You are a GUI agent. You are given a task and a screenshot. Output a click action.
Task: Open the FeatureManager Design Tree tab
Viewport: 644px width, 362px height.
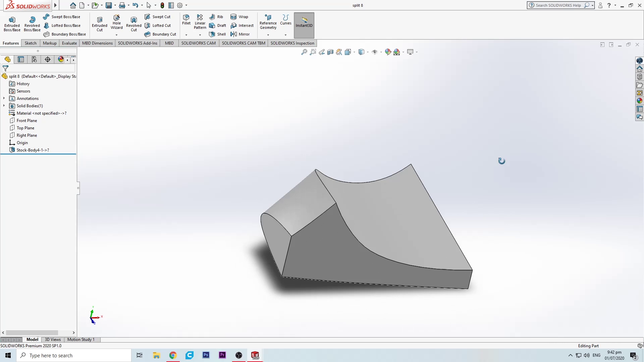pyautogui.click(x=7, y=59)
